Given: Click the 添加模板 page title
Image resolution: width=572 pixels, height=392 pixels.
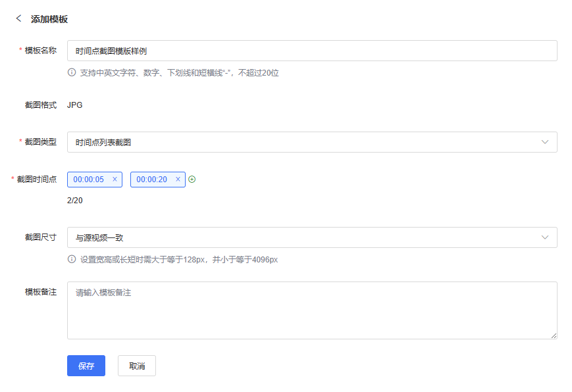Looking at the screenshot, I should point(49,19).
